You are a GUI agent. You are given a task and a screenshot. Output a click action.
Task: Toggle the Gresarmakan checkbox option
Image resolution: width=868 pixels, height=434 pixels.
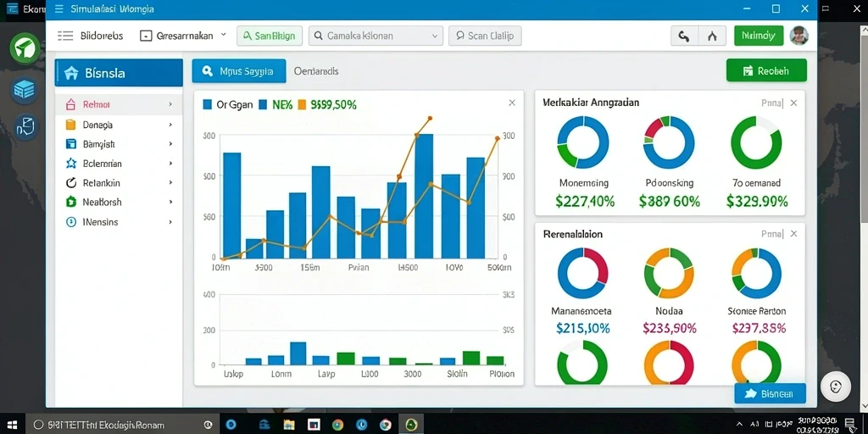146,36
